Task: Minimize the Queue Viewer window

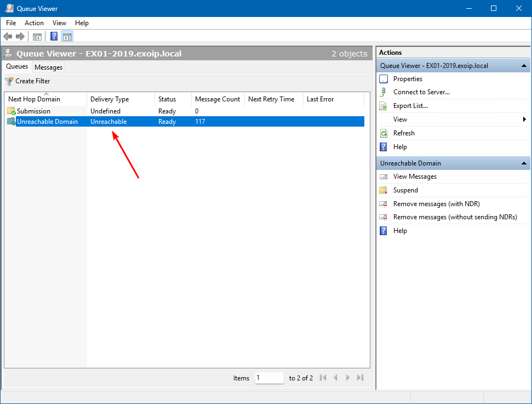Action: (x=469, y=8)
